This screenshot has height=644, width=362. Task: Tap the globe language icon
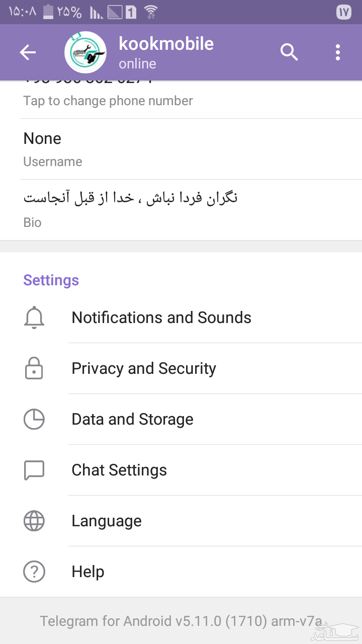(34, 521)
